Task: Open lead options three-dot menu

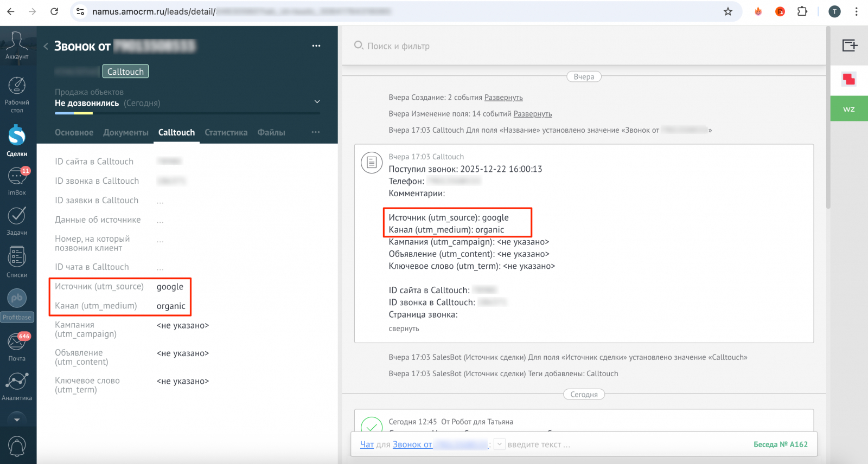Action: click(x=316, y=46)
